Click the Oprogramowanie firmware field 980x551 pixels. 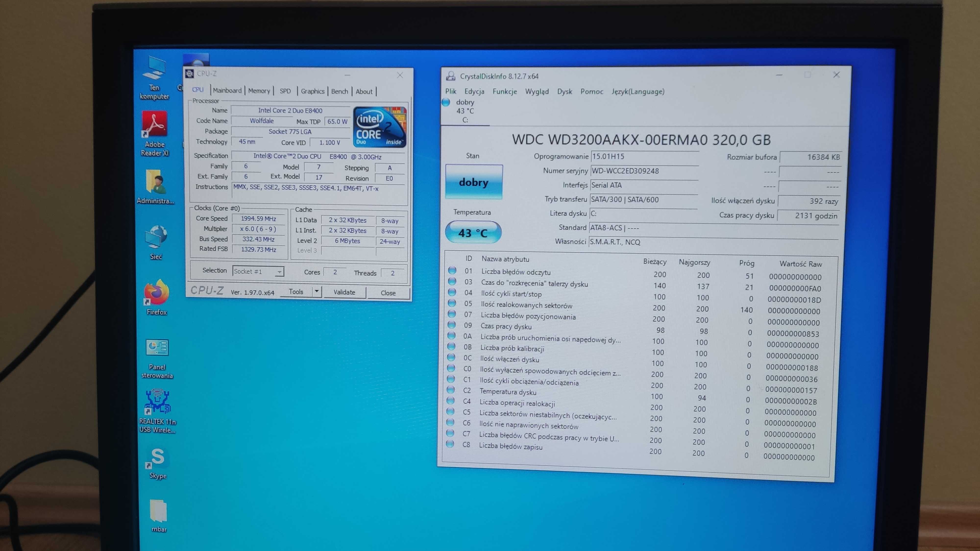click(x=644, y=156)
